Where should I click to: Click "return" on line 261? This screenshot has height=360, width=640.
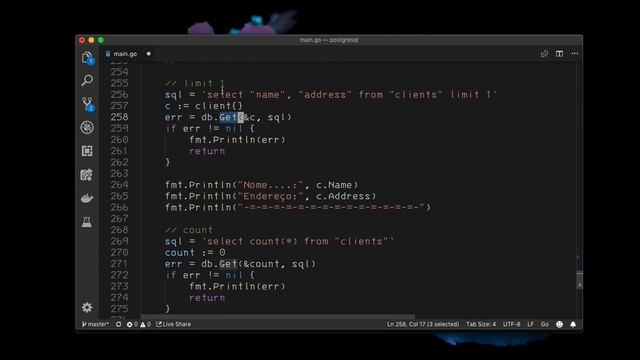pos(207,151)
